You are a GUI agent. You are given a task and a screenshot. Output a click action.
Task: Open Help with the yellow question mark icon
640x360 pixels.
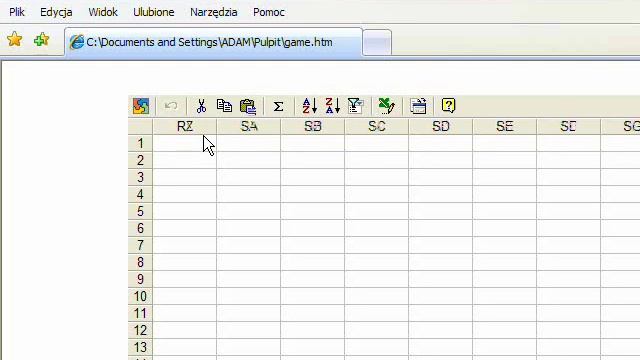point(448,106)
